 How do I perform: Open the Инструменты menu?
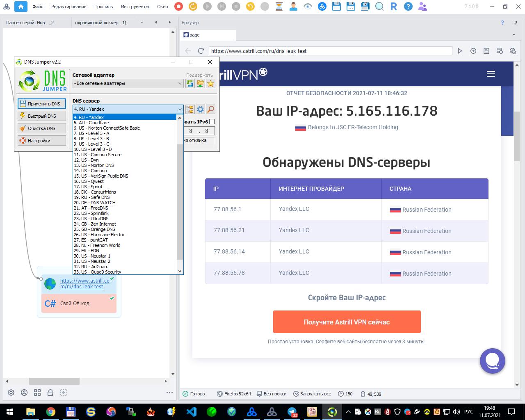tap(135, 7)
